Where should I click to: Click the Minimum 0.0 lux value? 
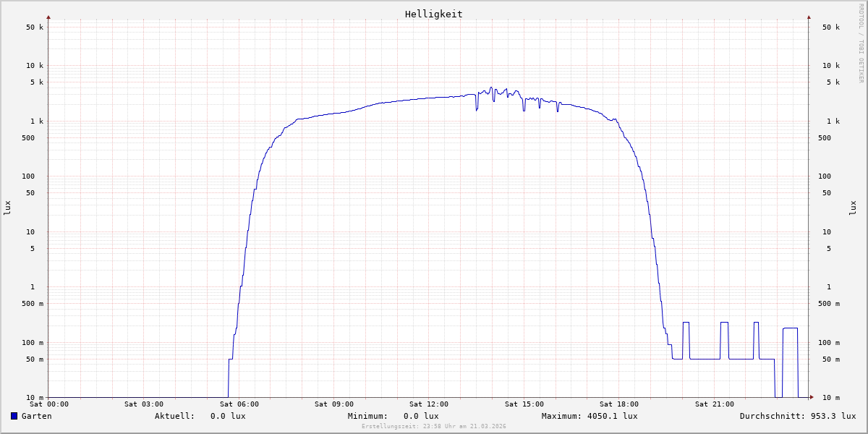(x=420, y=416)
